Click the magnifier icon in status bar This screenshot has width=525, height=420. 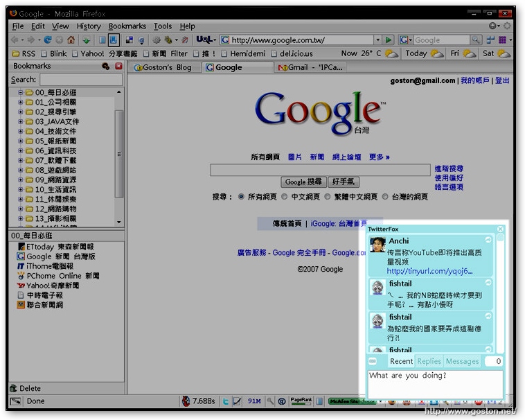[x=270, y=401]
